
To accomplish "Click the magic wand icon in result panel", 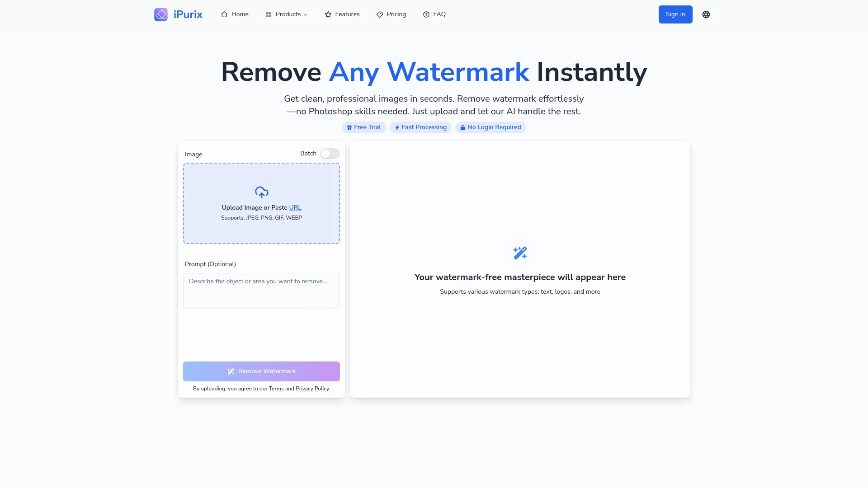I will pos(520,253).
